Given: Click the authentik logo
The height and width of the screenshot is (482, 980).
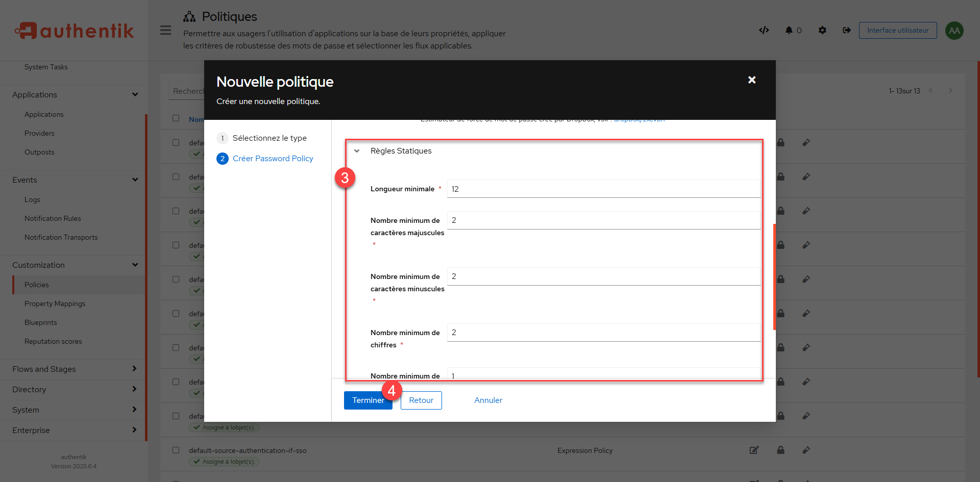Looking at the screenshot, I should point(75,31).
